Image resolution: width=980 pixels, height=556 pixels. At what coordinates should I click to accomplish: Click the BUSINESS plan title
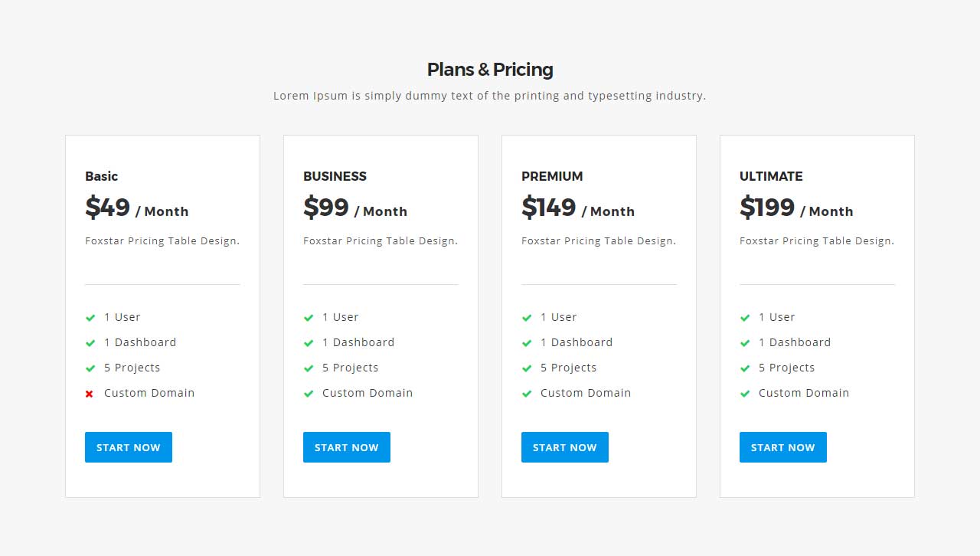click(x=335, y=176)
